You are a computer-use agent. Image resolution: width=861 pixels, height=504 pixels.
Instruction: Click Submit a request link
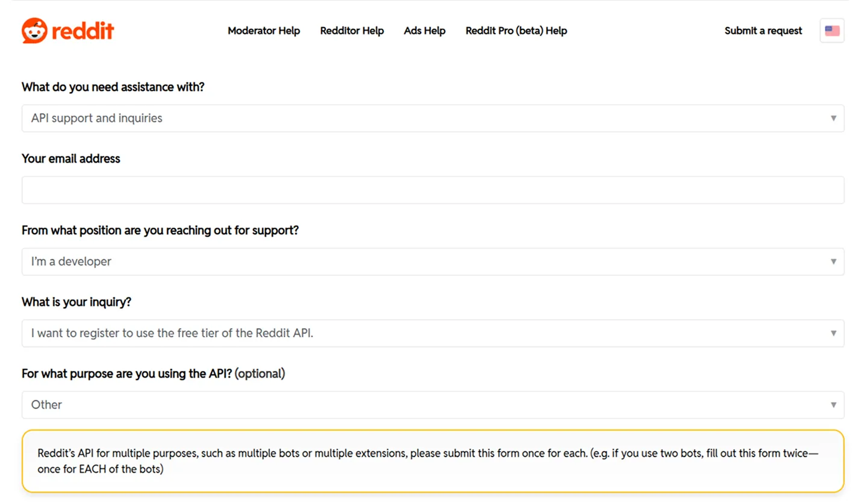point(763,31)
